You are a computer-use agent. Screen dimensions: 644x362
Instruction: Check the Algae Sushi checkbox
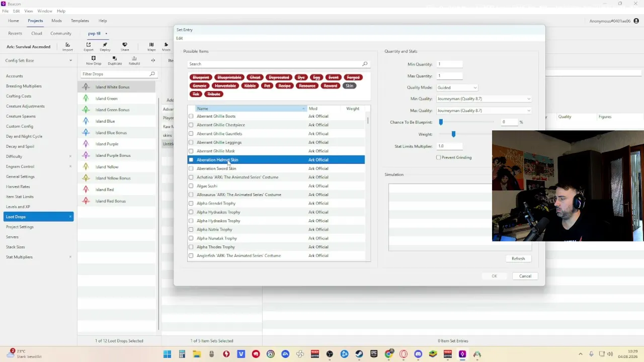[191, 186]
